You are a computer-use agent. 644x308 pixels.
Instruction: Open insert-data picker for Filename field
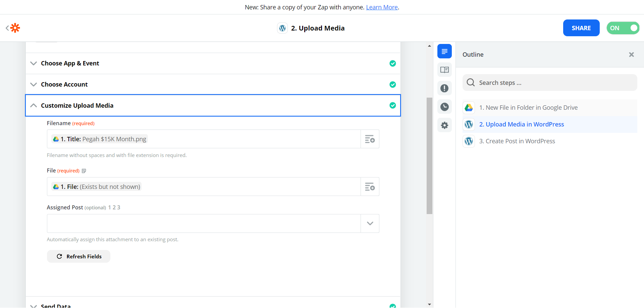(370, 139)
